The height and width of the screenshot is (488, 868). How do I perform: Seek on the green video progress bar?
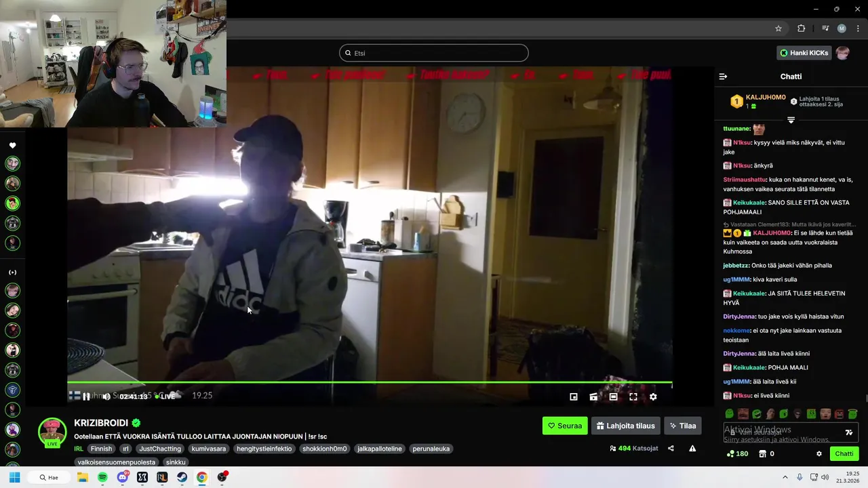click(x=370, y=384)
